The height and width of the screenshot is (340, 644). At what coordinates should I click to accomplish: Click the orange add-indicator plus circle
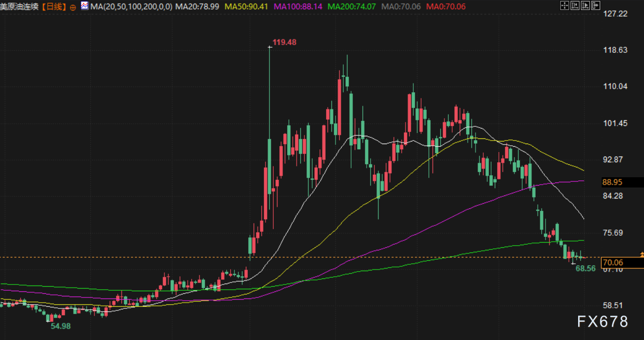point(72,7)
